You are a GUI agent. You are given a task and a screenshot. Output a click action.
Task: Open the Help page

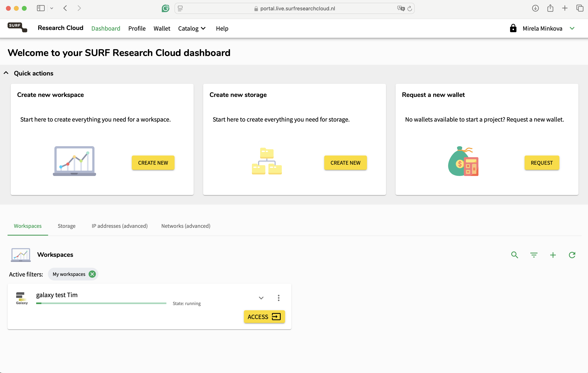222,29
